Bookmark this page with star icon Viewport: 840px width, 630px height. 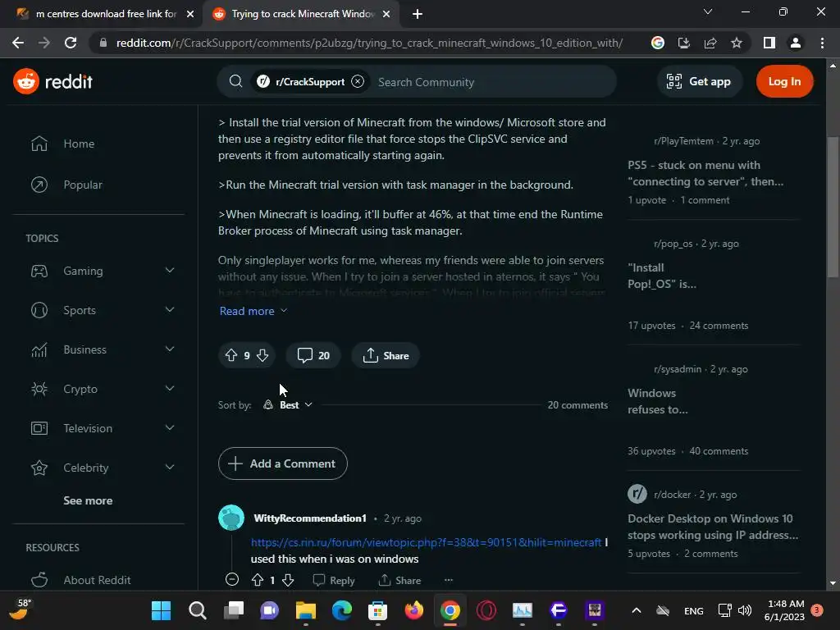tap(737, 43)
